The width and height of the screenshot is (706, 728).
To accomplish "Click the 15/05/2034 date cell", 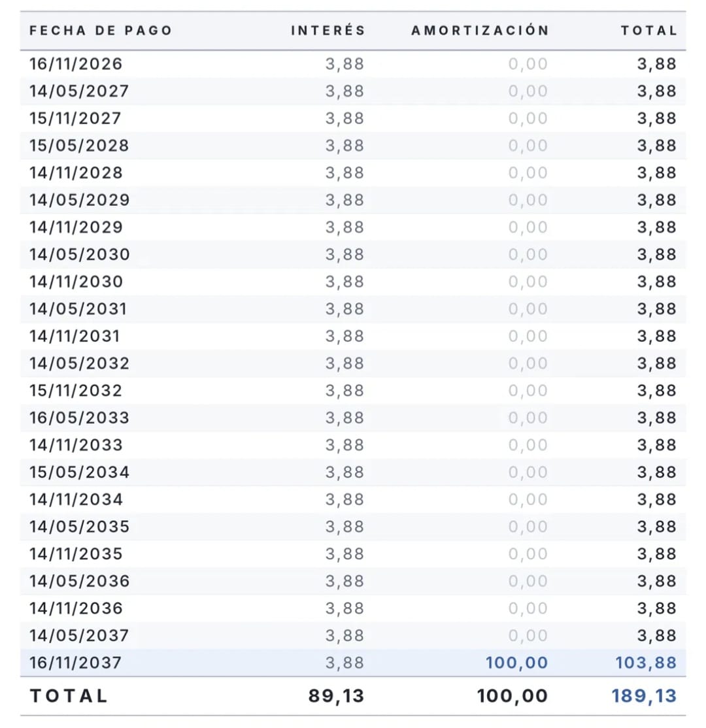I will [x=79, y=472].
